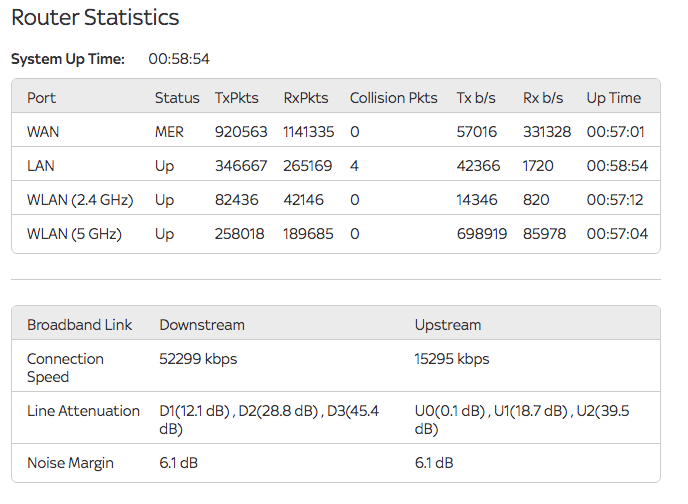Click the WLAN (2.4 GHz) row label
The image size is (688, 504).
[x=80, y=200]
